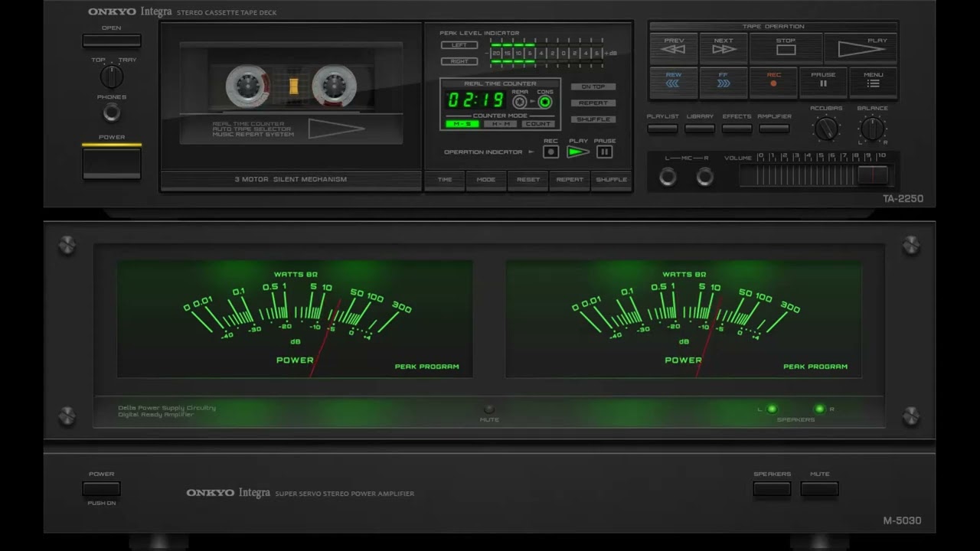Toggle the amplifier POWER push button
The height and width of the screenshot is (551, 980).
101,489
